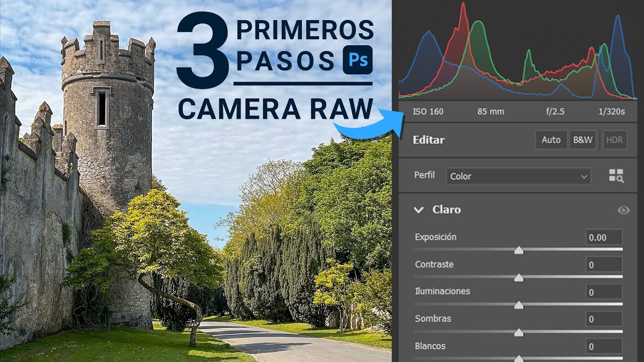Click the Auto adjustment button

tap(551, 140)
